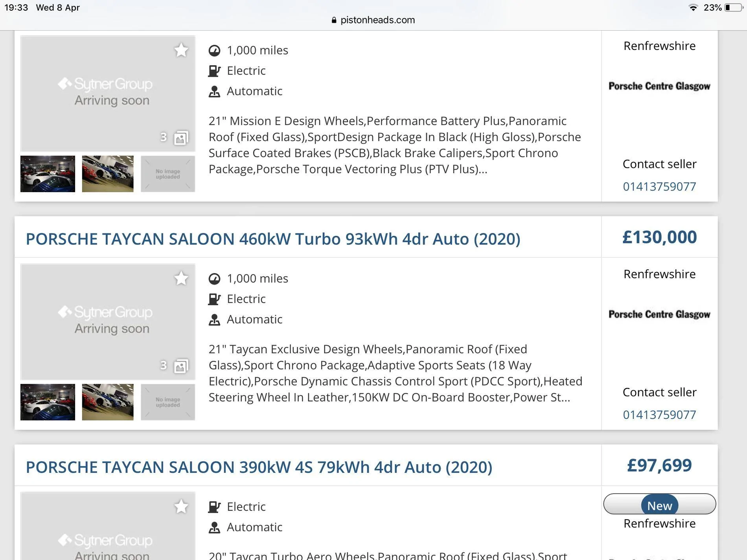This screenshot has height=560, width=747.
Task: Click Renfrewshire location in Taycan 4S listing
Action: click(x=659, y=523)
